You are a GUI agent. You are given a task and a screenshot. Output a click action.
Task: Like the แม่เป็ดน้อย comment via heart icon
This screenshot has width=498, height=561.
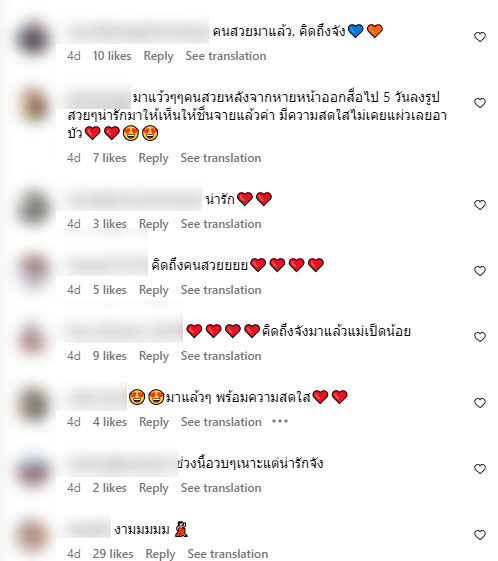(480, 337)
